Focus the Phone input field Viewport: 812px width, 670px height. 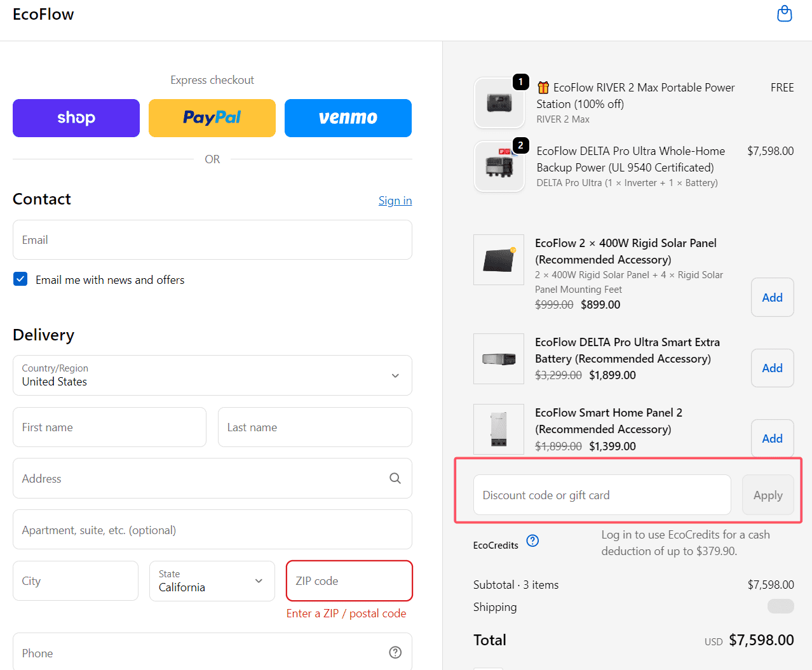212,652
